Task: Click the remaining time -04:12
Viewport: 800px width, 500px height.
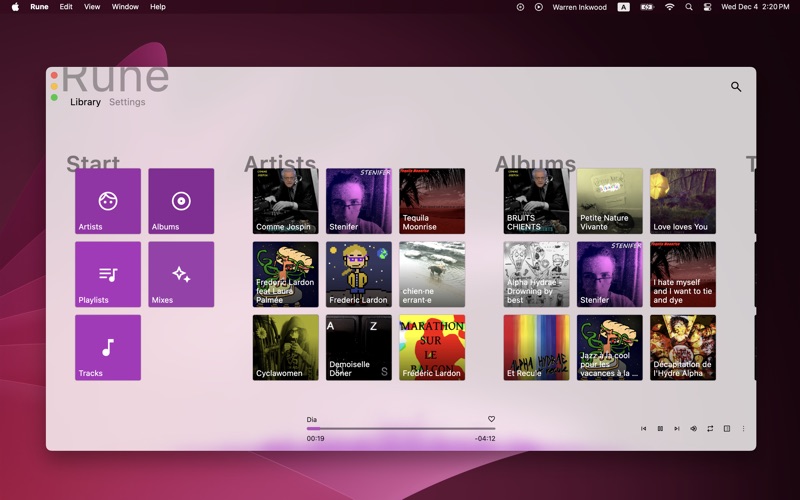Action: tap(485, 438)
